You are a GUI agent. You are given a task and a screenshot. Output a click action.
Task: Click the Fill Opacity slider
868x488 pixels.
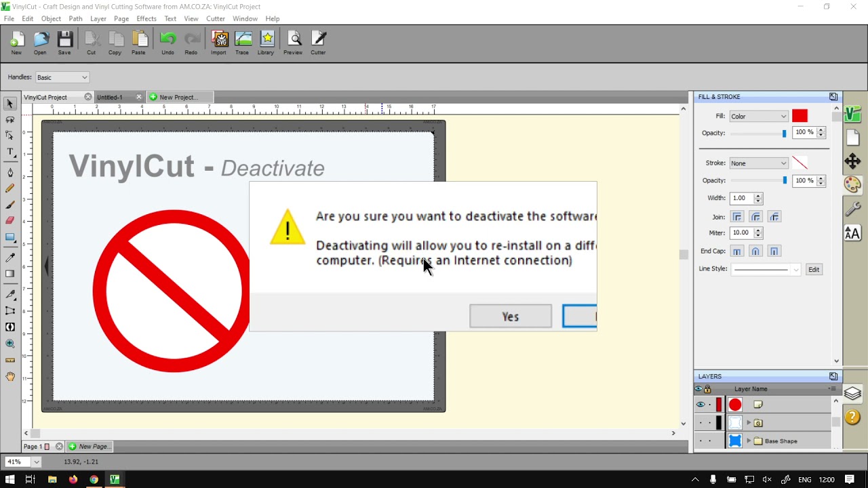758,134
